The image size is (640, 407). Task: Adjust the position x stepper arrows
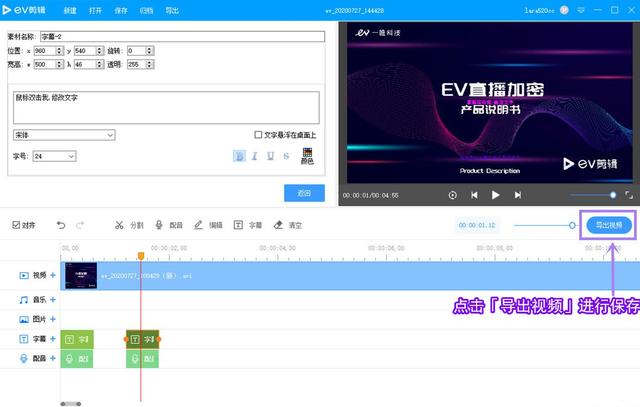click(60, 51)
